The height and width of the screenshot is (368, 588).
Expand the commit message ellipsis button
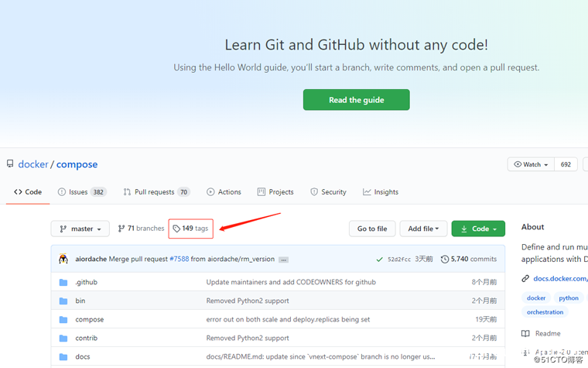tap(283, 260)
